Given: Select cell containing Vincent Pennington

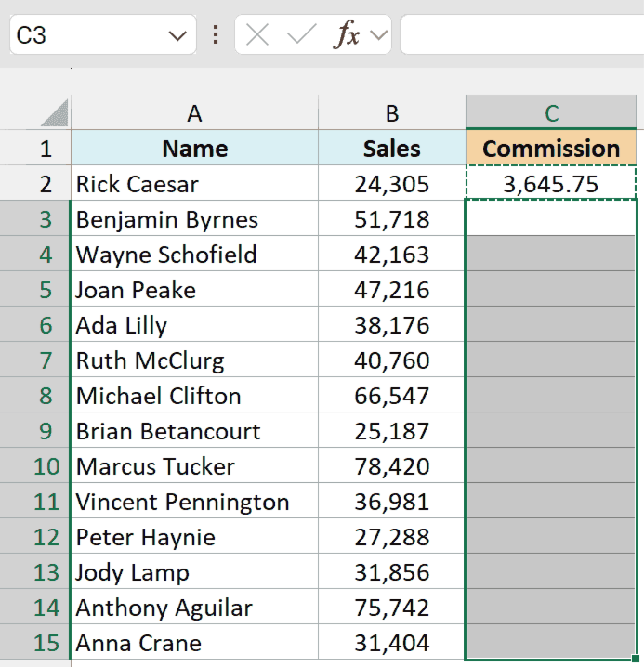Looking at the screenshot, I should pos(194,501).
